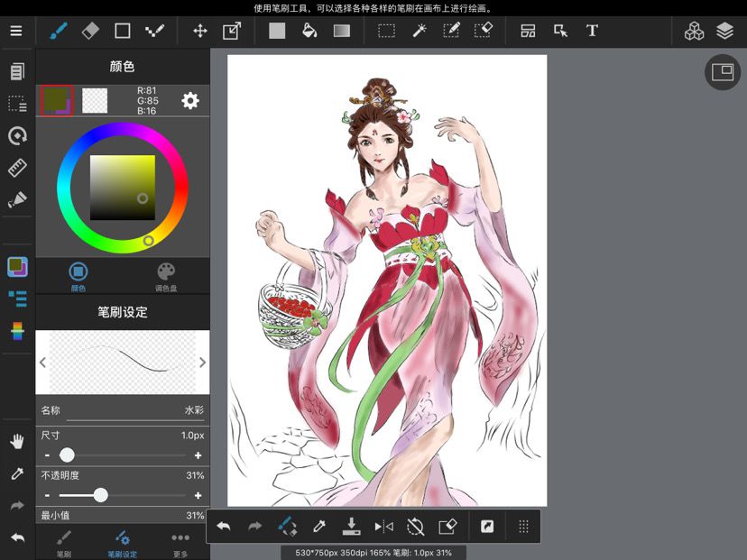Pick the Move tool
Screen dimensions: 747x560
(x=200, y=31)
